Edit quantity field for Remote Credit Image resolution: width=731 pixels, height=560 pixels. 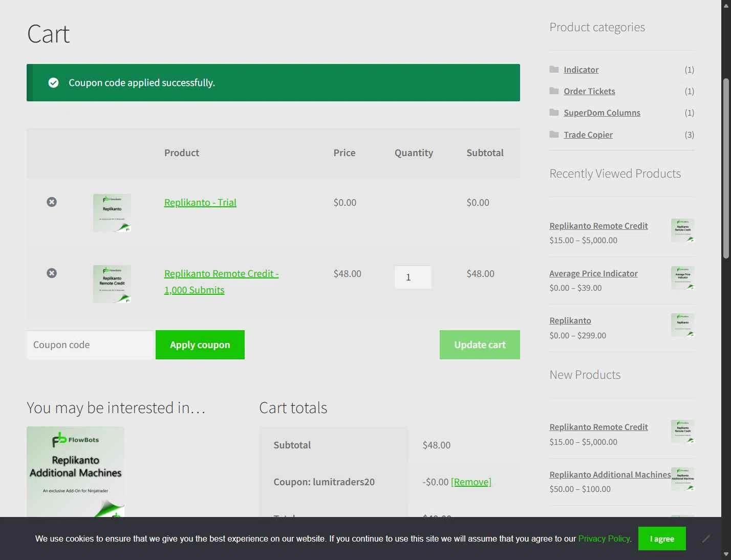point(413,277)
